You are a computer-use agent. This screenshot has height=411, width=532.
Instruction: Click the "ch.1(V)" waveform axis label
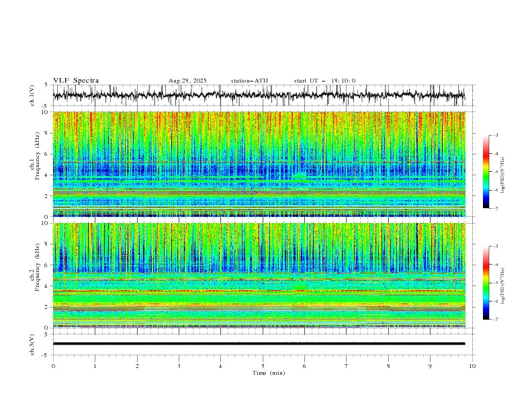click(32, 95)
